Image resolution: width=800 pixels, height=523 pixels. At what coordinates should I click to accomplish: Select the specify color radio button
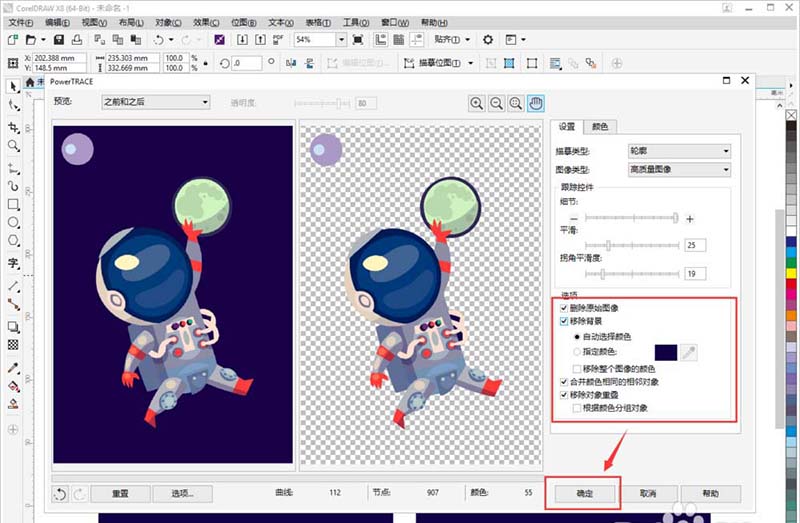pyautogui.click(x=577, y=352)
